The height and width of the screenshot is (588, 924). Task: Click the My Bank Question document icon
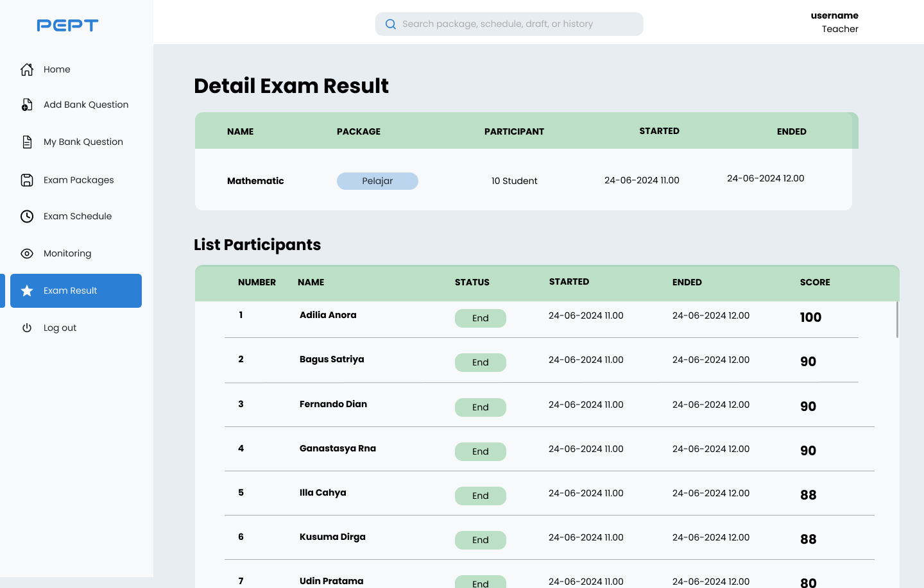pos(27,142)
